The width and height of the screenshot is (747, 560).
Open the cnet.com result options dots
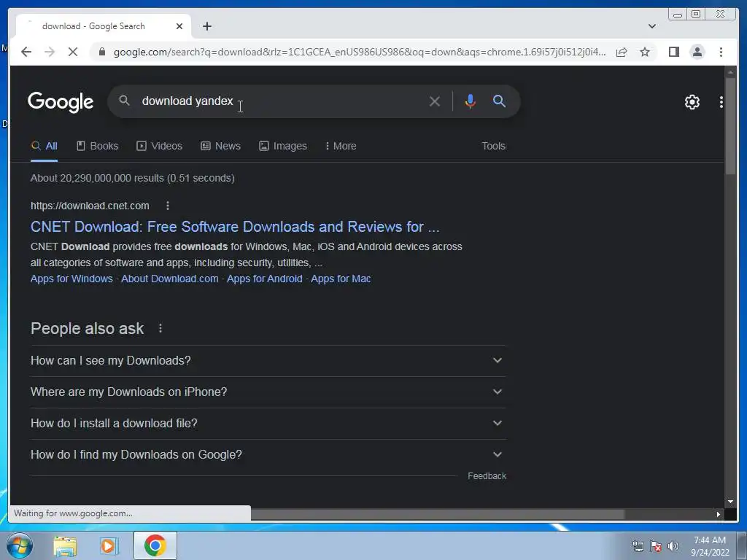[167, 206]
